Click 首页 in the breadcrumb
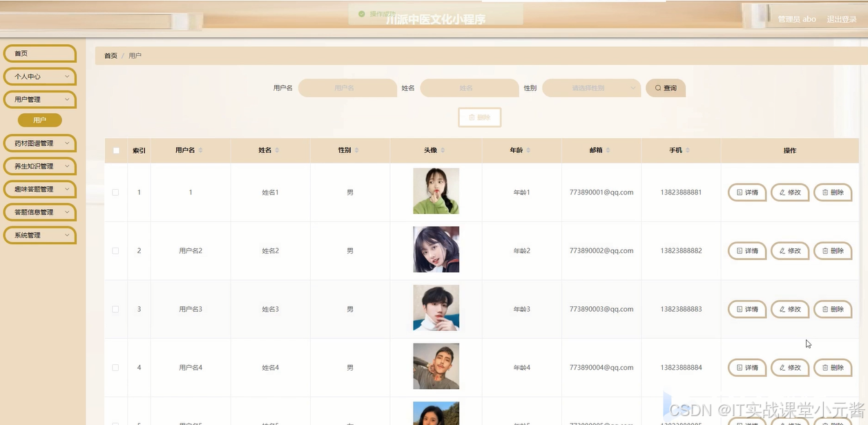This screenshot has width=868, height=425. (x=110, y=56)
